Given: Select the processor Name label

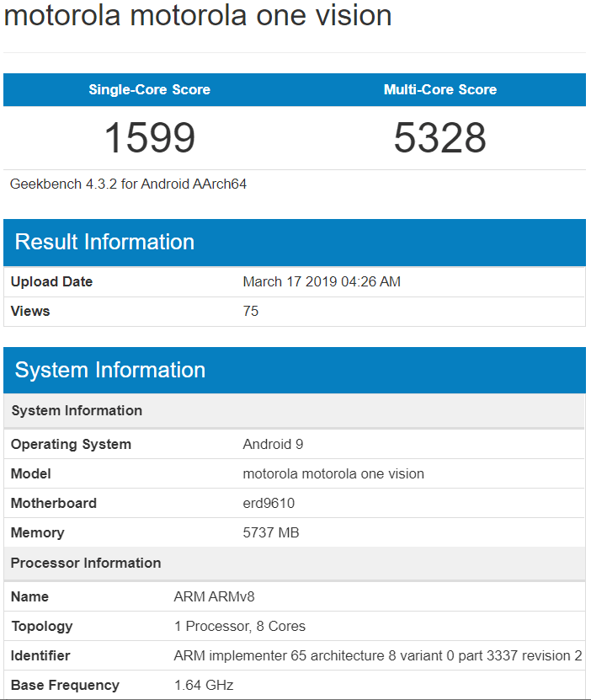Looking at the screenshot, I should 29,597.
